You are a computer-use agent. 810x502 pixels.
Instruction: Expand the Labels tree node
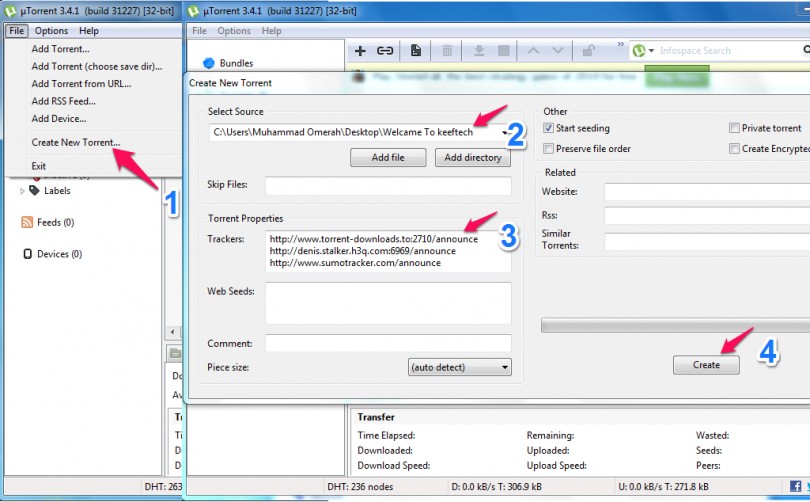click(x=22, y=191)
